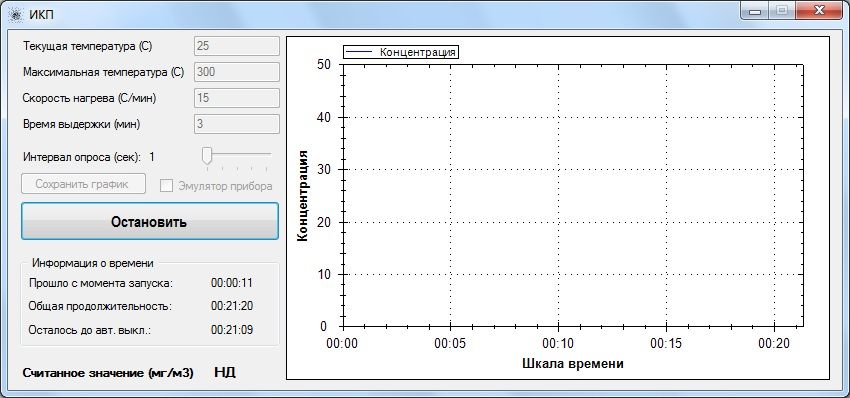Click the vertical Концентрация axis title
This screenshot has width=850, height=398.
pyautogui.click(x=303, y=196)
